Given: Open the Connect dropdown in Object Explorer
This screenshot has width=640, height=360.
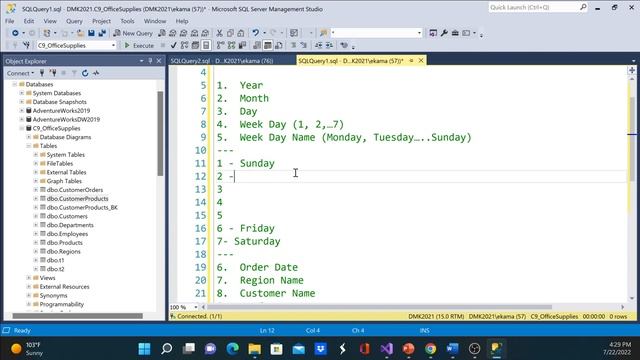Looking at the screenshot, I should (x=20, y=73).
